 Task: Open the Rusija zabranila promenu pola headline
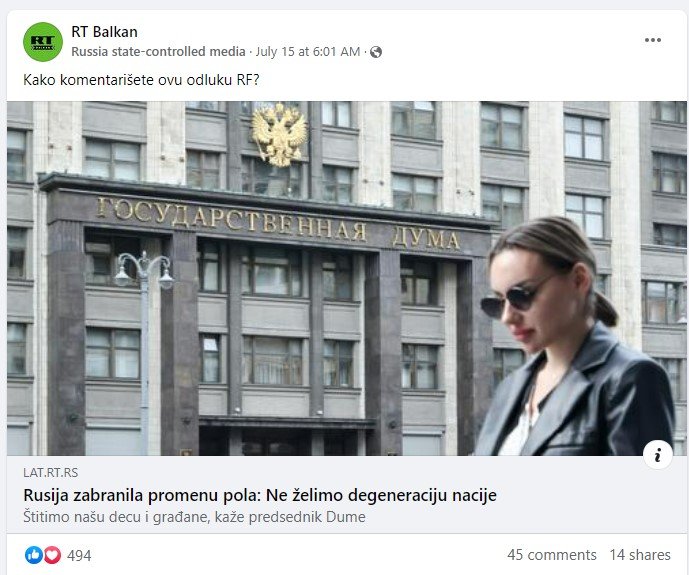[x=260, y=495]
